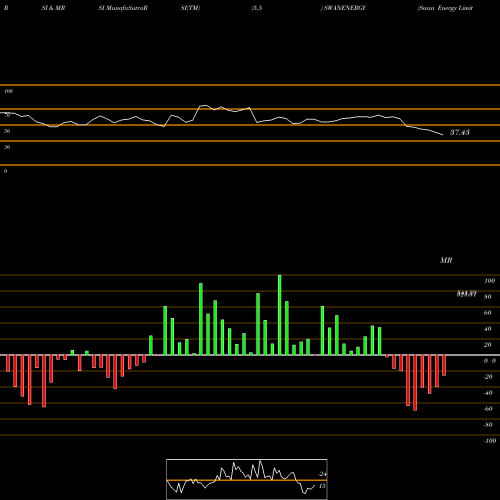Image resolution: width=500 pixels, height=500 pixels.
Task: Click the RSI axis label 70
Action: (7, 115)
